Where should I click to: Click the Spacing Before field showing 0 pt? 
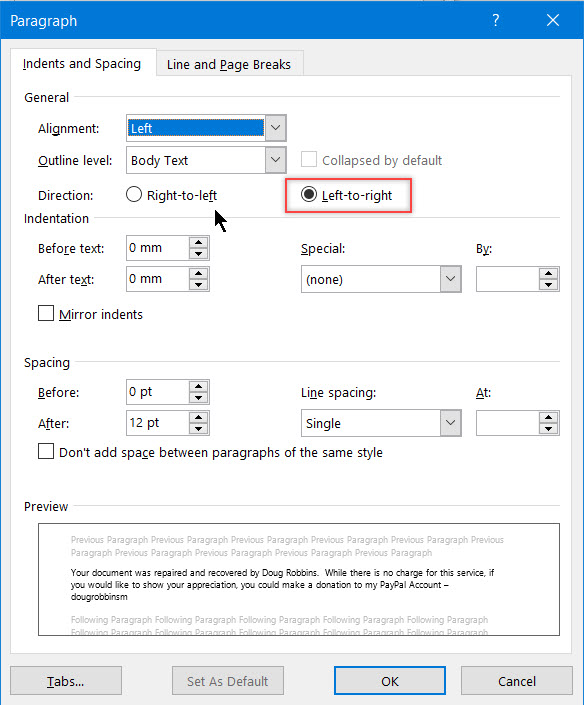158,392
